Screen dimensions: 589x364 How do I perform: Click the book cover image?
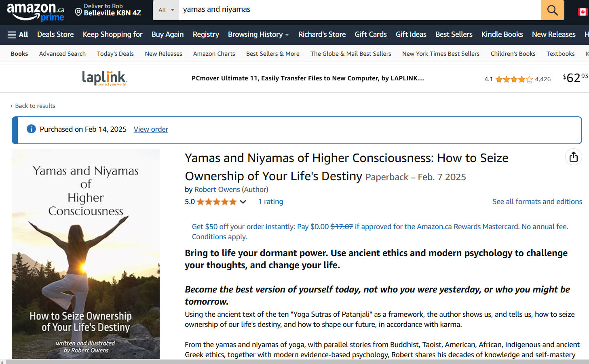86,254
